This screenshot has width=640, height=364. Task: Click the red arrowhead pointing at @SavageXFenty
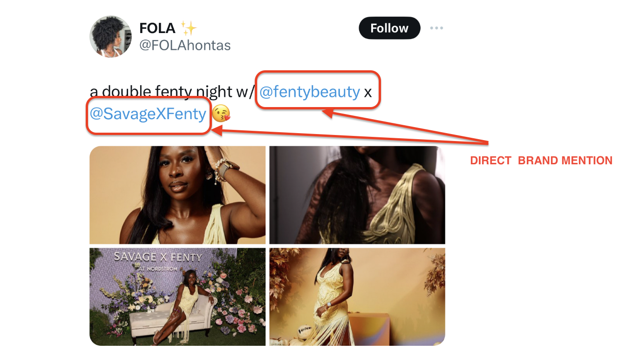pos(216,132)
